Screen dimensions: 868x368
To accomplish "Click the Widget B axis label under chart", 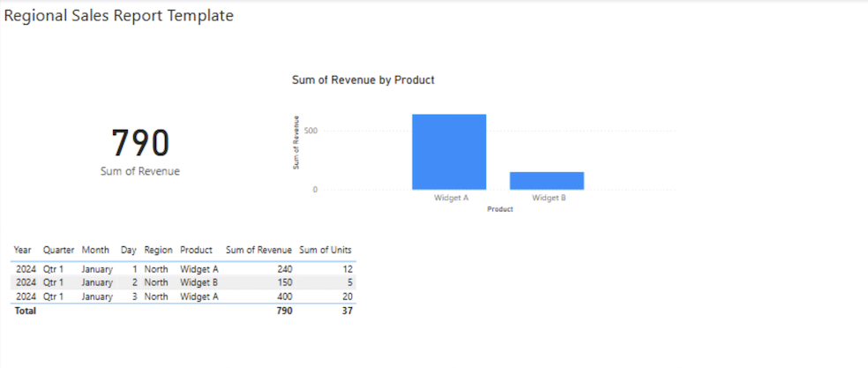I will click(549, 199).
